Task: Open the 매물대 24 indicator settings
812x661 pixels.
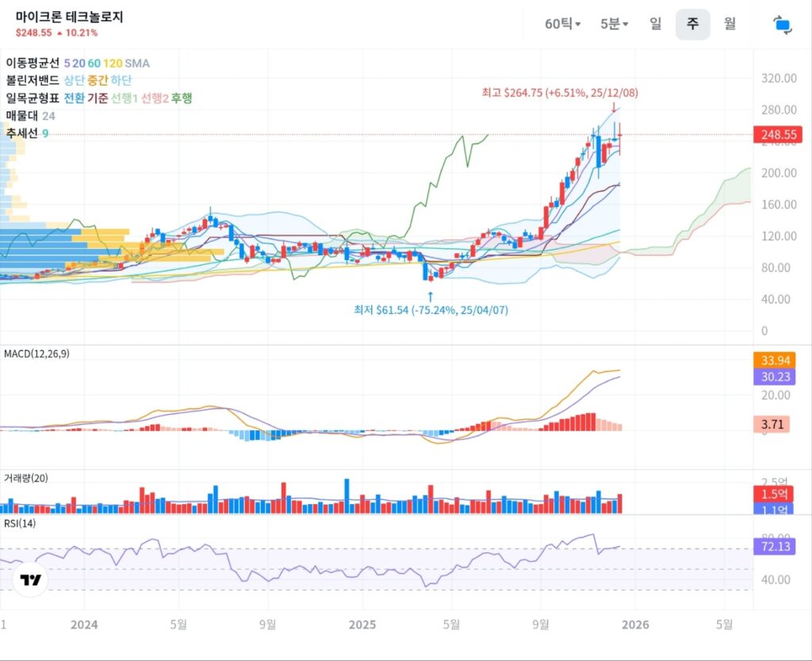Action: tap(30, 116)
